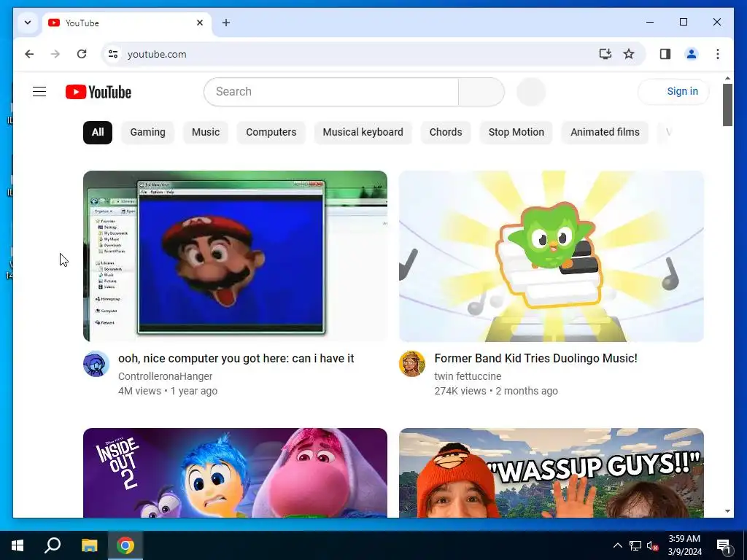Select the Musical keyboard filter chip

click(x=363, y=133)
